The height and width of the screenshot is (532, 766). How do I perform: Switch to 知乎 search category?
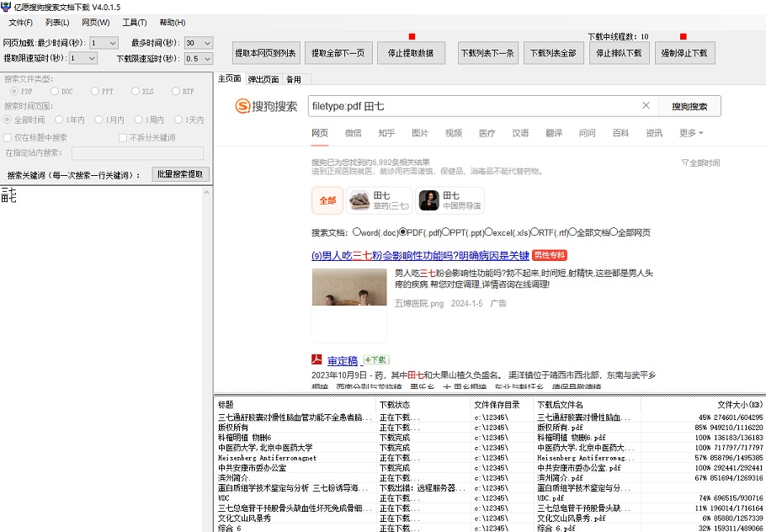[x=386, y=133]
